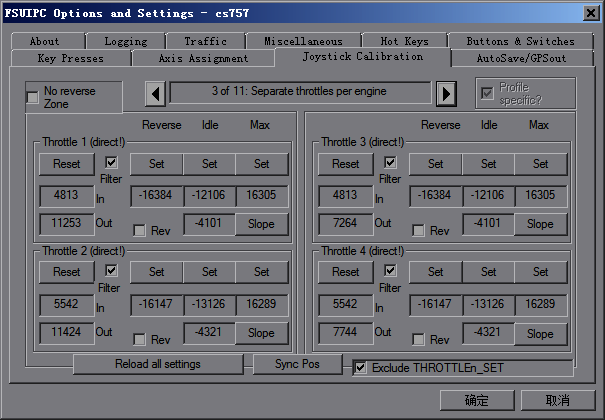Set Idle value for Throttle 4
The height and width of the screenshot is (420, 605).
[x=488, y=272]
